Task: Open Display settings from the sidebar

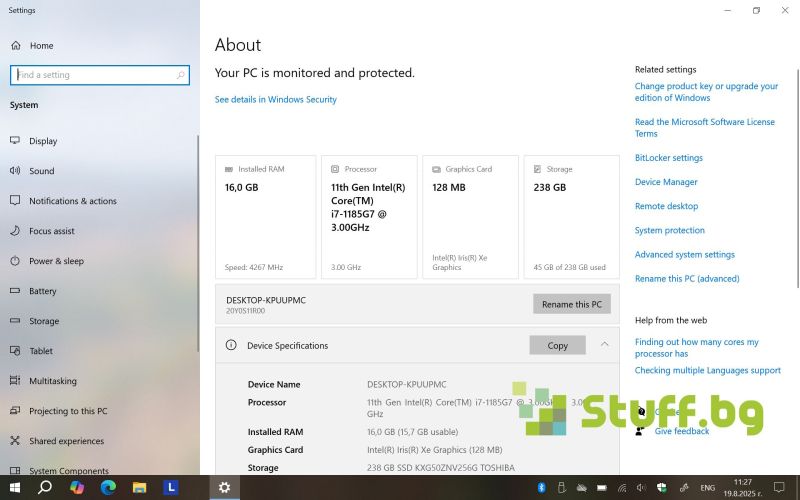Action: point(43,141)
